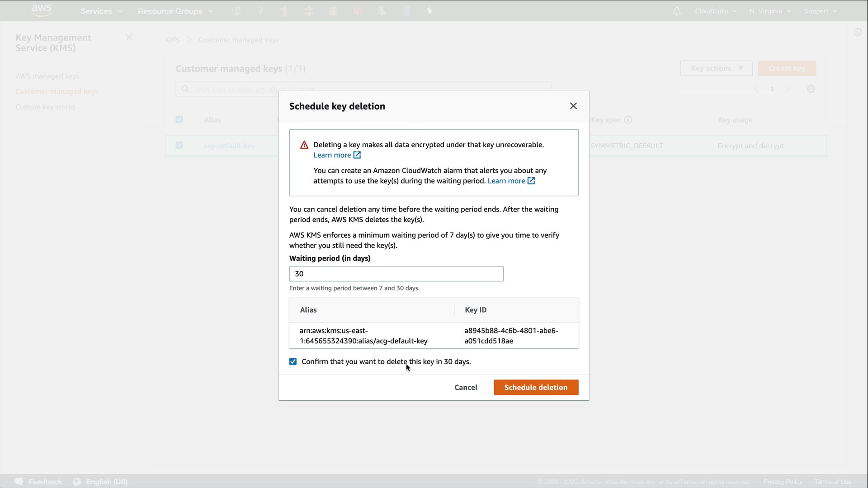Toggle the select-all keys header checkbox
The width and height of the screenshot is (868, 488).
click(x=179, y=119)
